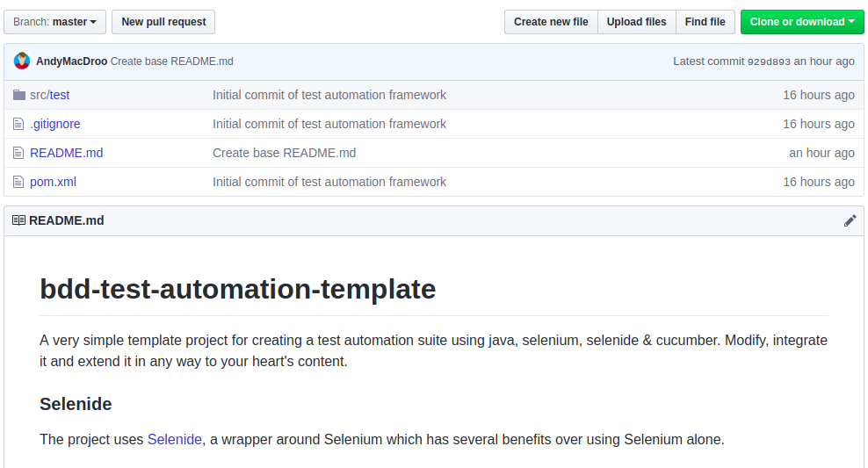Open the pom.xml file link

[53, 182]
